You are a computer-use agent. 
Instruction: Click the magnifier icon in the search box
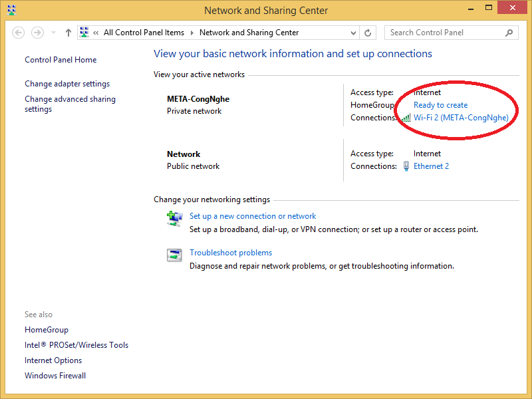[x=509, y=33]
